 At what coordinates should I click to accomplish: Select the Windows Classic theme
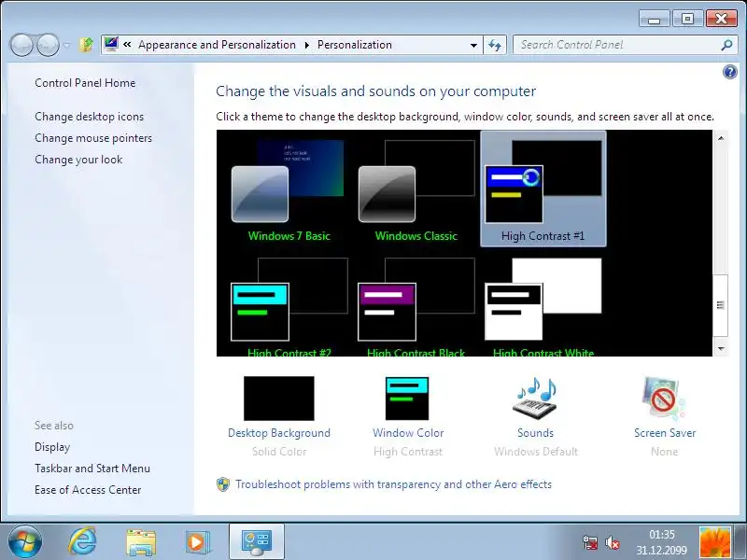tap(416, 190)
